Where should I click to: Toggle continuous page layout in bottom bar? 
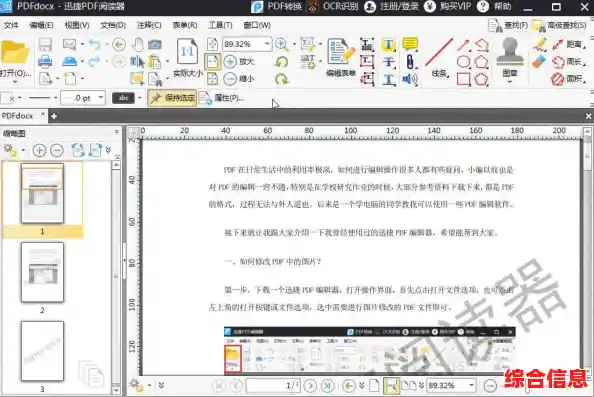pyautogui.click(x=391, y=386)
